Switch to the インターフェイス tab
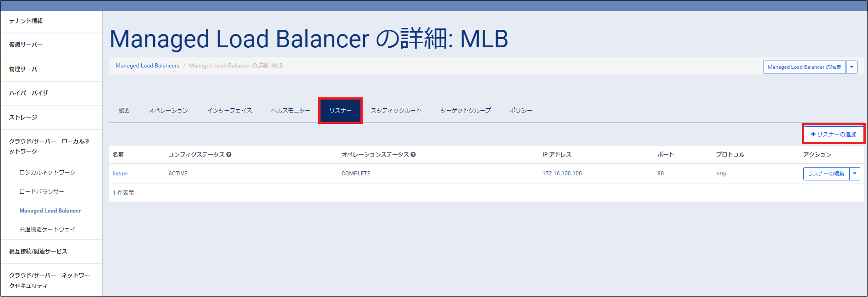This screenshot has height=297, width=868. coord(230,111)
